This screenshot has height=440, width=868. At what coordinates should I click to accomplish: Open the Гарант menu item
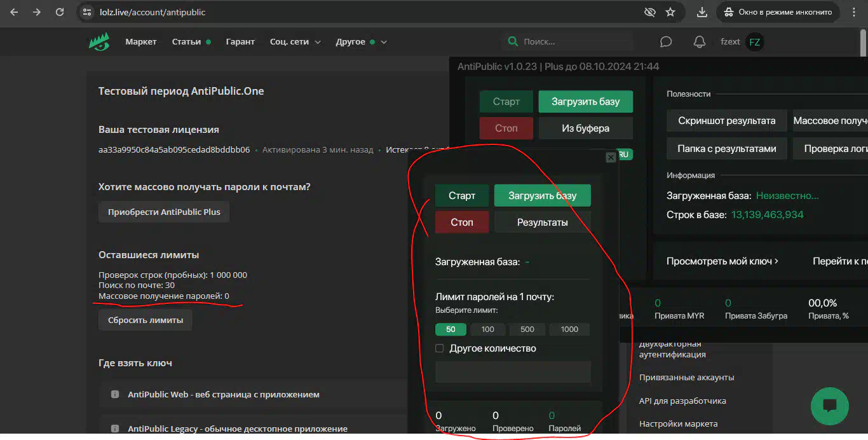click(x=240, y=41)
